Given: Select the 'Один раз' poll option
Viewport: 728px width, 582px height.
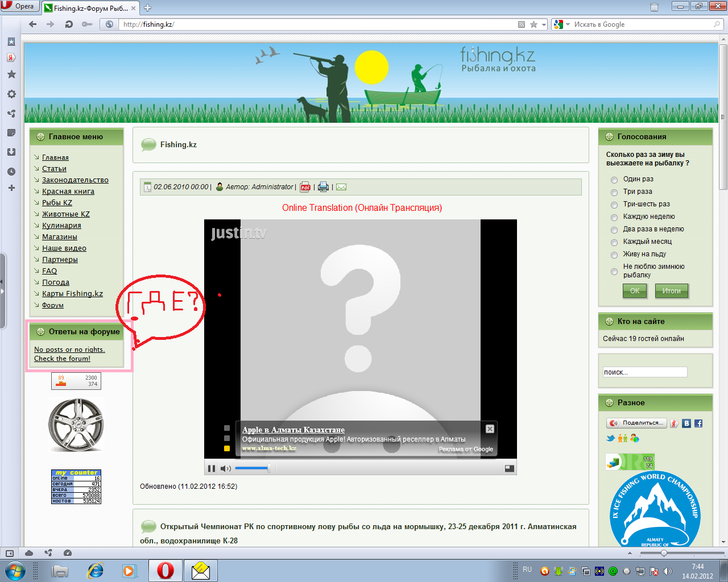Looking at the screenshot, I should click(x=614, y=180).
